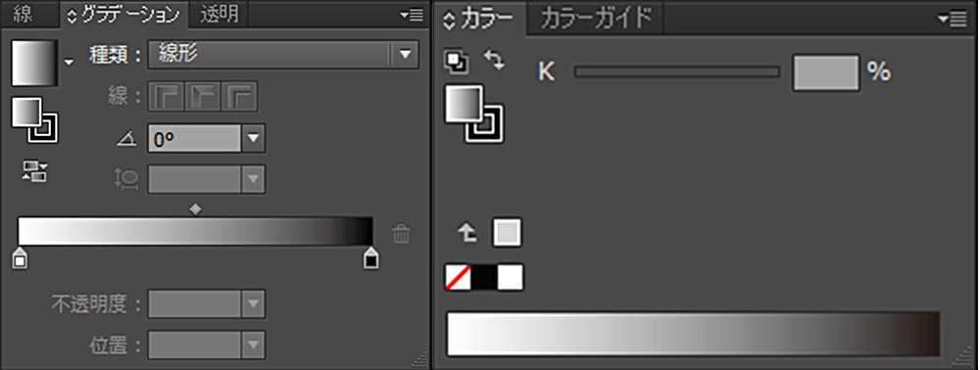The height and width of the screenshot is (370, 980).
Task: Open the 種類 gradient type dropdown
Action: pyautogui.click(x=283, y=54)
